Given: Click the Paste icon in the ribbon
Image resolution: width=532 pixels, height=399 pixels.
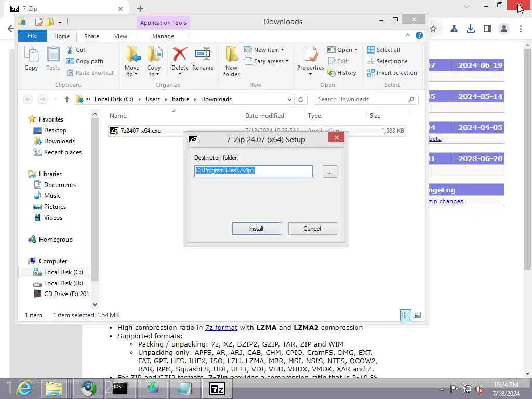Looking at the screenshot, I should tap(53, 58).
